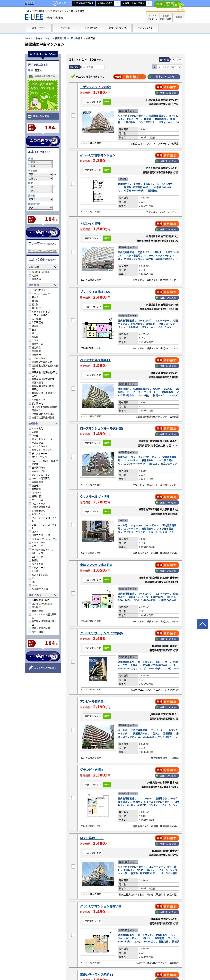
Task: Click first この条件で検索 button under 184件
Action: pyautogui.click(x=43, y=141)
